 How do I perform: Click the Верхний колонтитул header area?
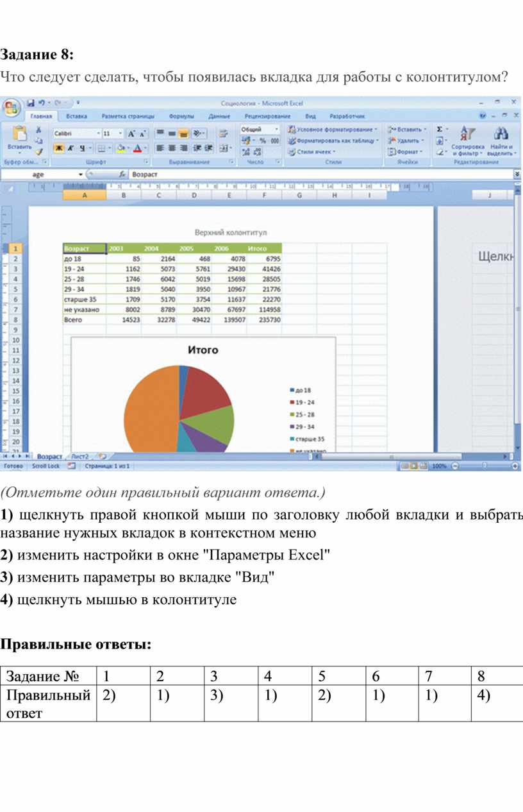[x=231, y=232]
